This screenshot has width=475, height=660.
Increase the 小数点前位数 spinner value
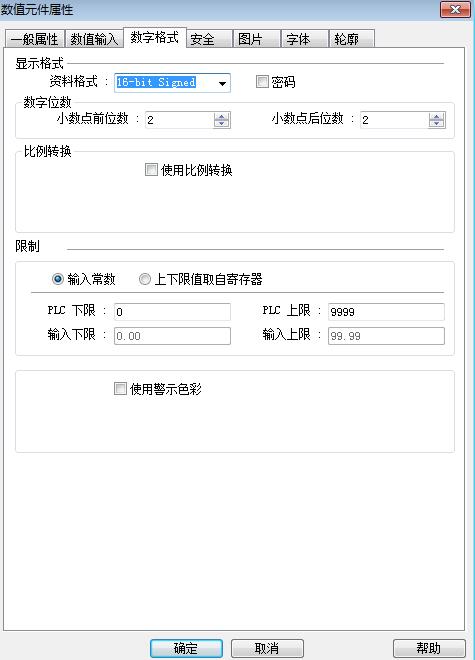[x=221, y=117]
